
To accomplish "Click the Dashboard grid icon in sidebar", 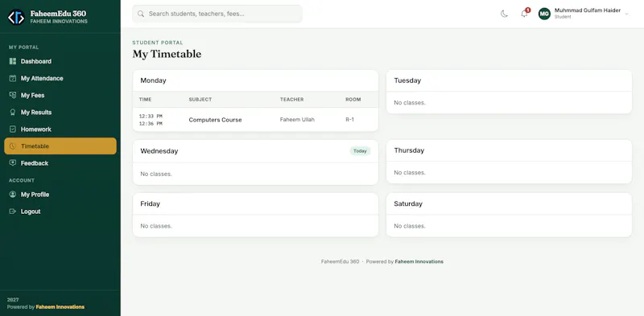I will pos(13,61).
